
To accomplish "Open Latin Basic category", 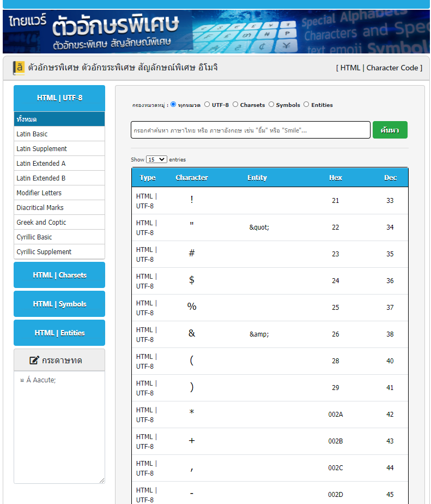I will [59, 134].
